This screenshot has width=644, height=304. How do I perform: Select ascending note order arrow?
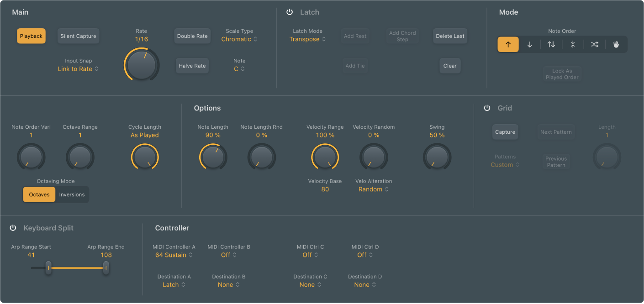[x=508, y=44]
